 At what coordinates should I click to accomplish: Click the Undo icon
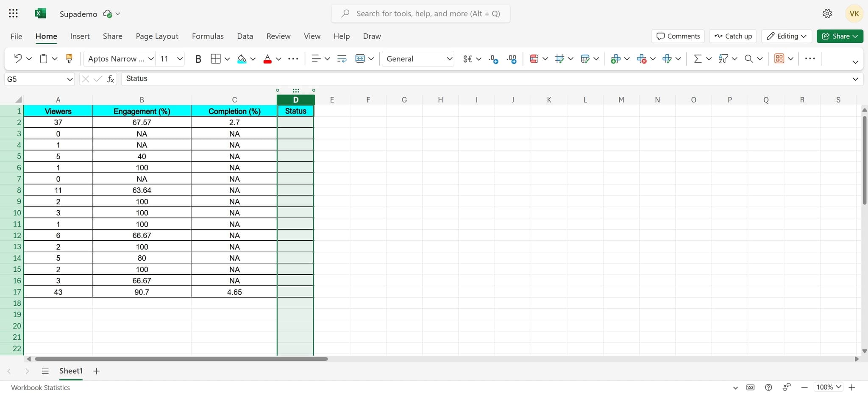pyautogui.click(x=18, y=58)
